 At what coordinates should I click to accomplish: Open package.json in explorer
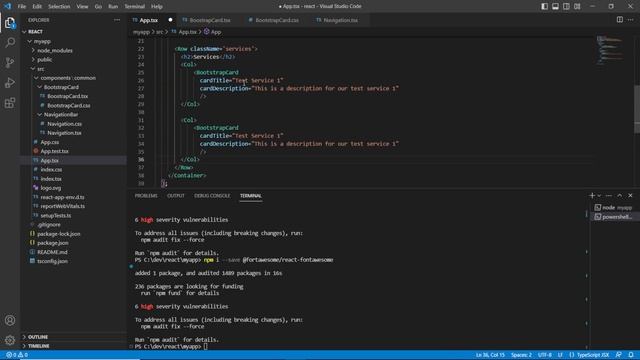pos(73,243)
